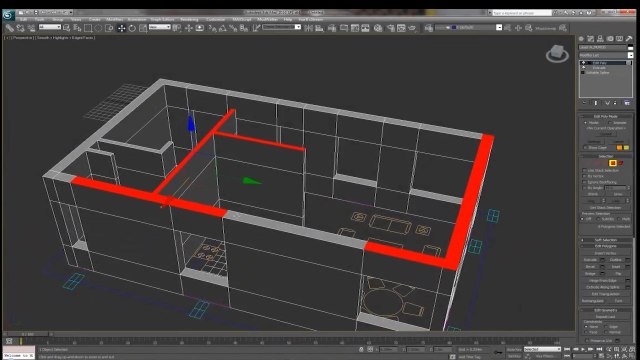Viewport: 640px width, 360px height.
Task: Activate the Select and Scale tool
Action: (143, 28)
